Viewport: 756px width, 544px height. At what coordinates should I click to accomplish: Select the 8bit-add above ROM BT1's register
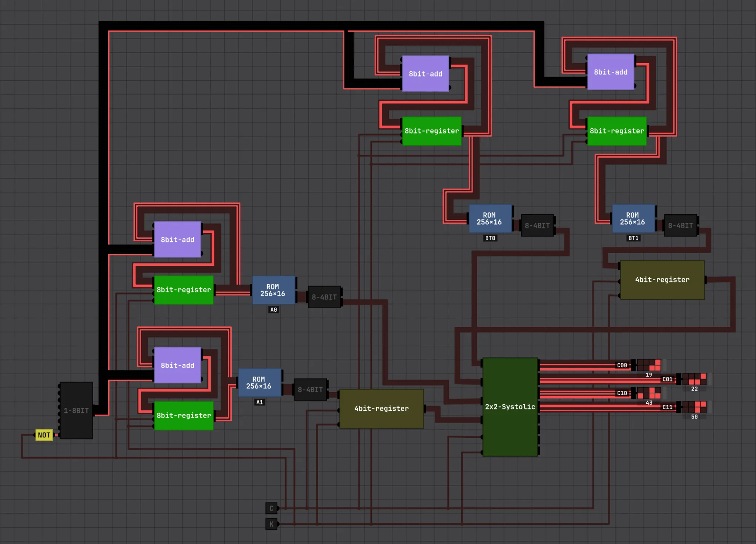coord(611,72)
